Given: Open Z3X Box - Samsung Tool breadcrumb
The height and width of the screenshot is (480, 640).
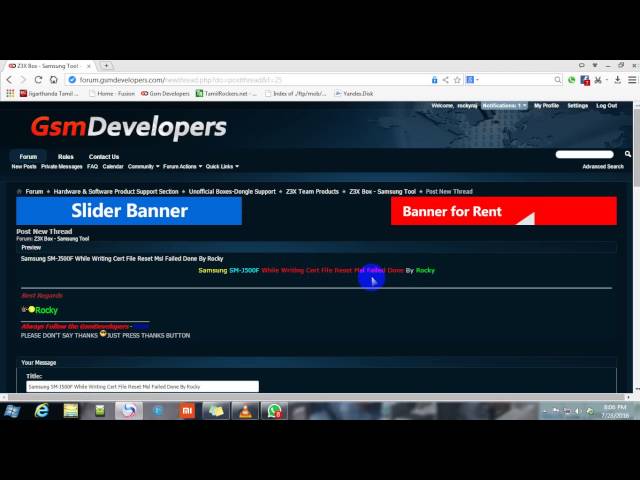Looking at the screenshot, I should pos(382,191).
